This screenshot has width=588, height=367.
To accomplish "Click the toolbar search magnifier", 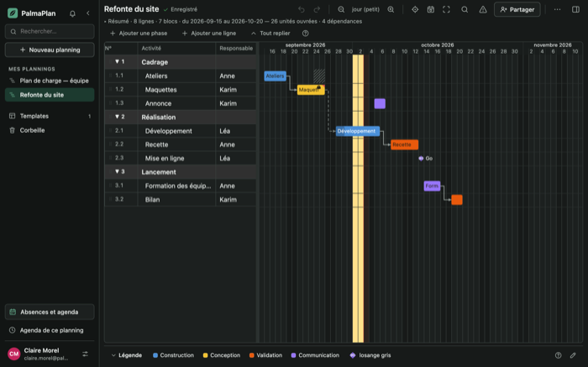I will point(465,9).
